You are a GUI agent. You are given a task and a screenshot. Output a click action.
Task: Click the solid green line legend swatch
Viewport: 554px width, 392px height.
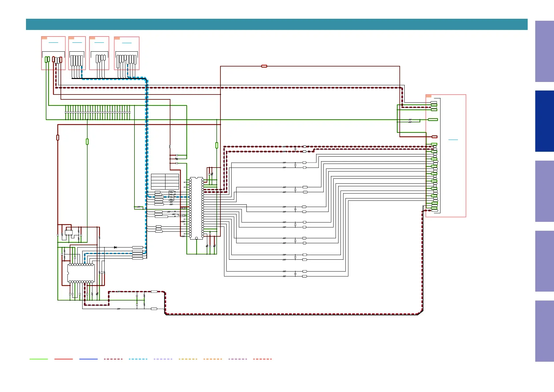[39, 359]
